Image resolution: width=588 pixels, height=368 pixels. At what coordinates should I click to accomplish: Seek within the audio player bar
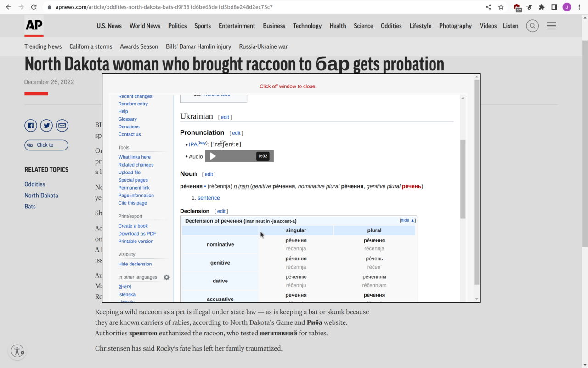pyautogui.click(x=239, y=156)
